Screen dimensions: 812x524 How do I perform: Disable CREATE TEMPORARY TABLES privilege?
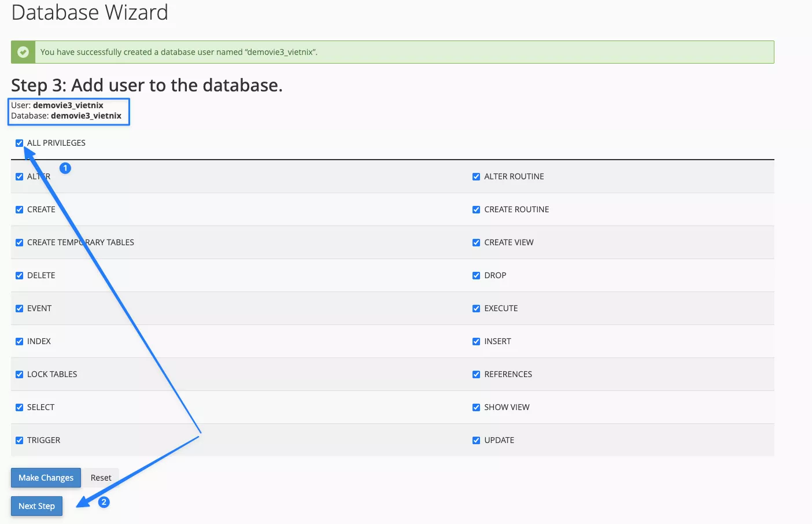(19, 242)
